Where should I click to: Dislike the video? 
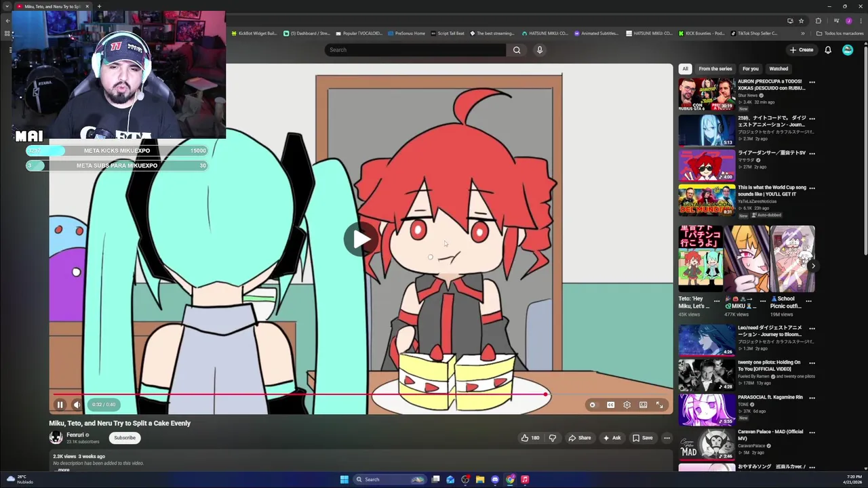tap(552, 438)
